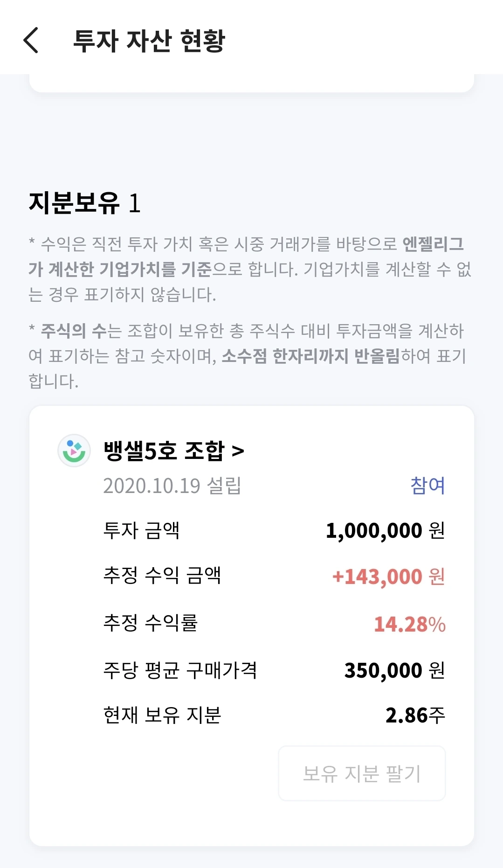Image resolution: width=503 pixels, height=868 pixels.
Task: Tap the 주당 평균 구매가격 label
Action: tap(180, 670)
